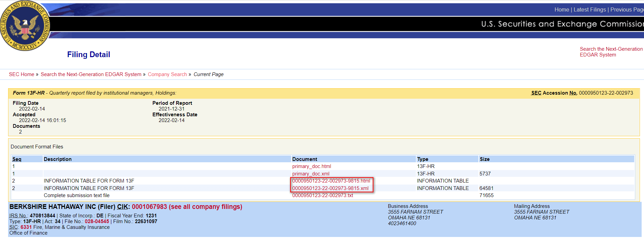The height and width of the screenshot is (239, 644).
Task: Select the Filing Detail heading
Action: [x=88, y=54]
